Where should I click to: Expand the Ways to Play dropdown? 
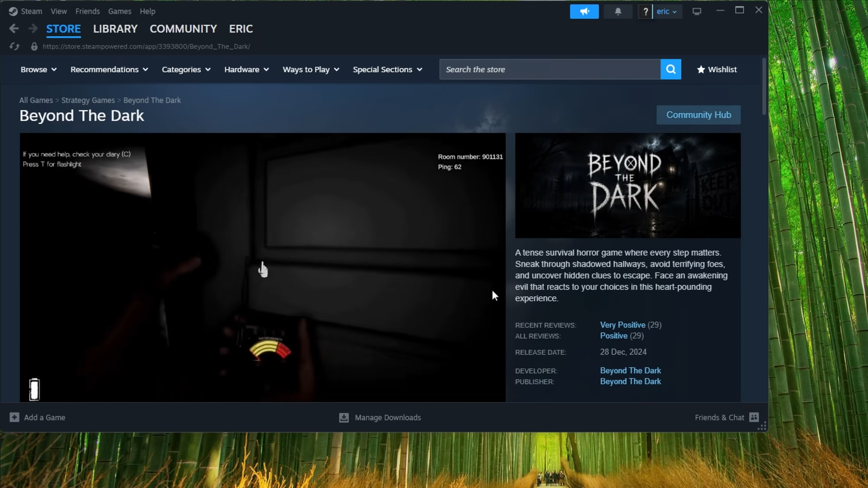click(311, 69)
